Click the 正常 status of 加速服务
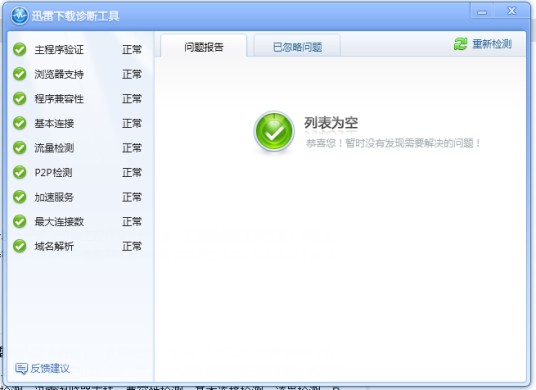 tap(132, 198)
